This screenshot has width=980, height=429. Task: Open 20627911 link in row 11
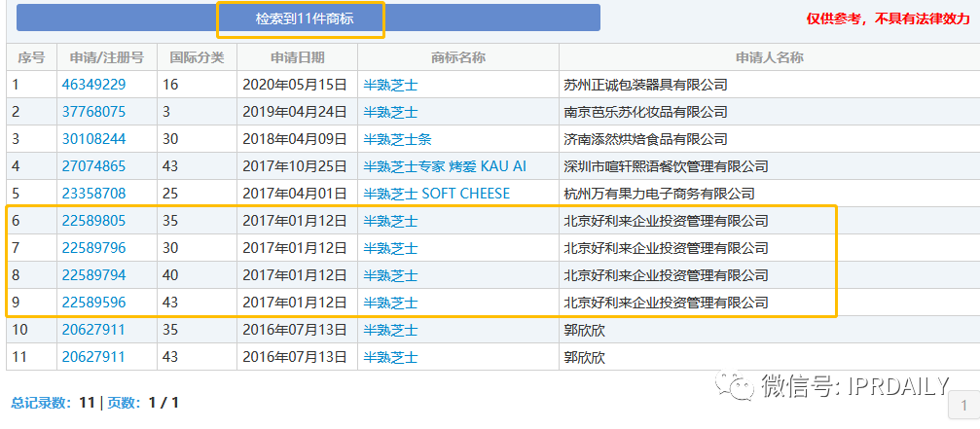click(x=93, y=357)
